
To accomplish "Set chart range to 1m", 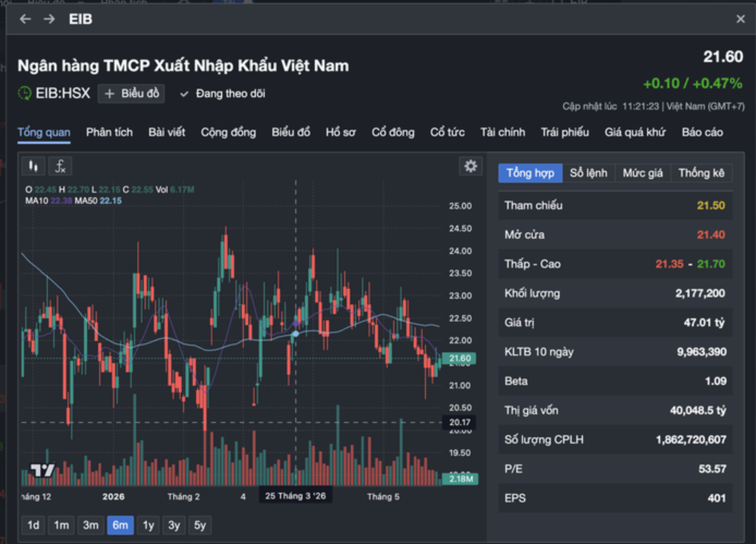I will tap(61, 525).
